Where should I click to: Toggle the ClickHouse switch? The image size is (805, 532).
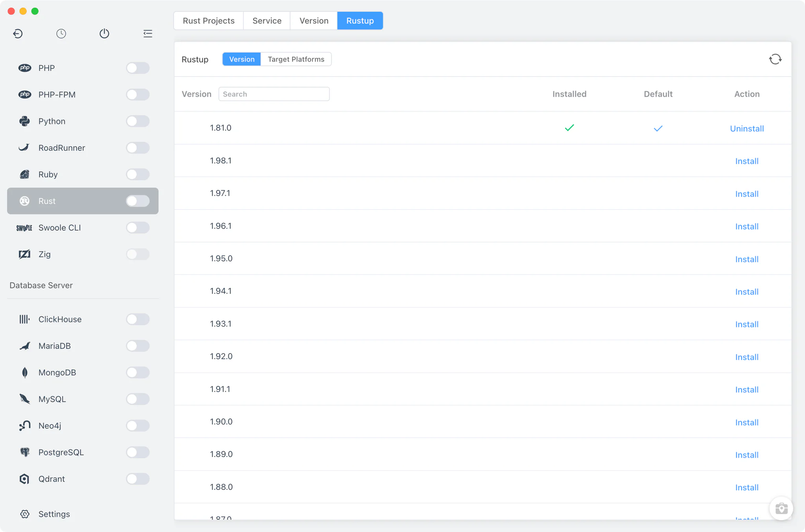tap(138, 319)
